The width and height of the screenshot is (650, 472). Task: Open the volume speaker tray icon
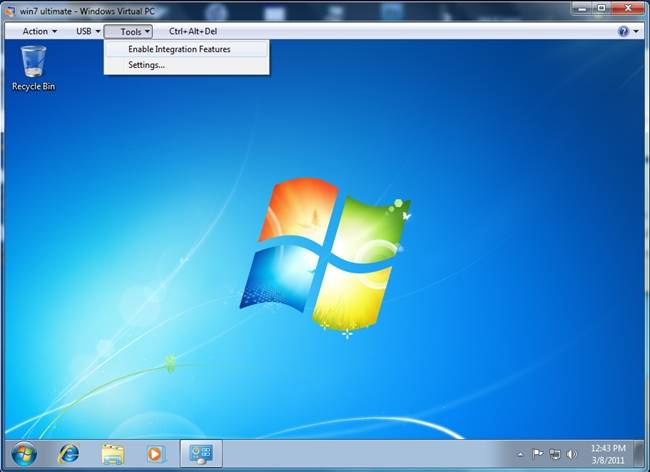click(x=571, y=453)
